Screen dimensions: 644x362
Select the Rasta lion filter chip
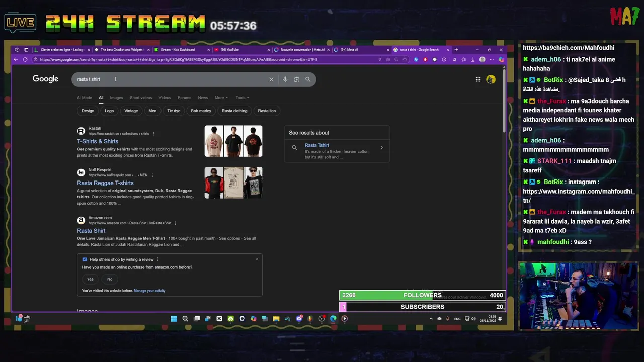click(x=267, y=111)
